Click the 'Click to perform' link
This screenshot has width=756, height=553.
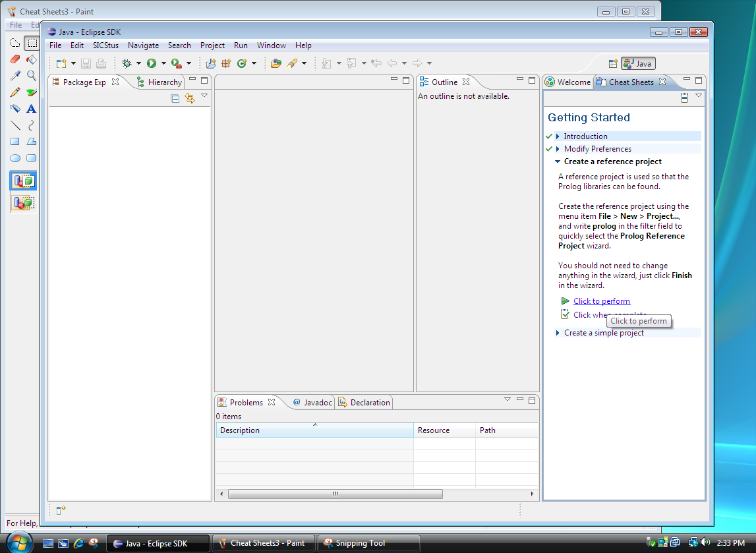point(602,301)
